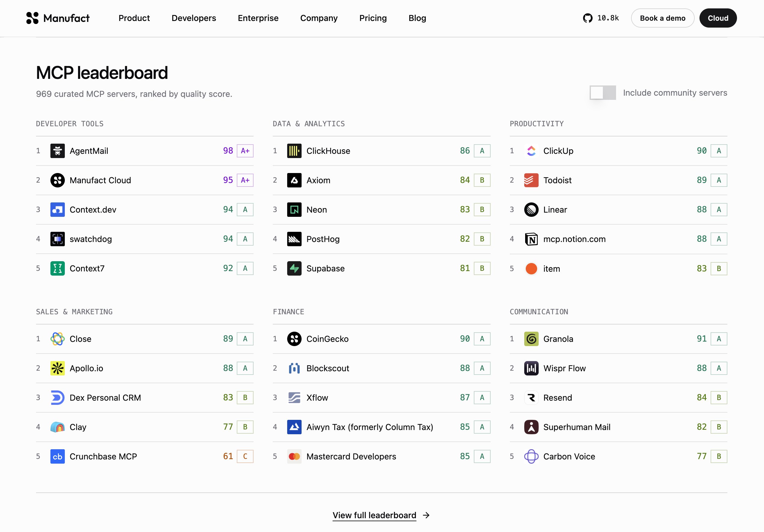Click the Apollo.io yellow star icon

[58, 368]
